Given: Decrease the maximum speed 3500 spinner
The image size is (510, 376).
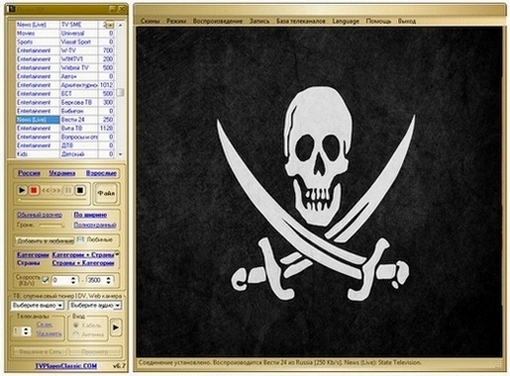Looking at the screenshot, I should 108,282.
